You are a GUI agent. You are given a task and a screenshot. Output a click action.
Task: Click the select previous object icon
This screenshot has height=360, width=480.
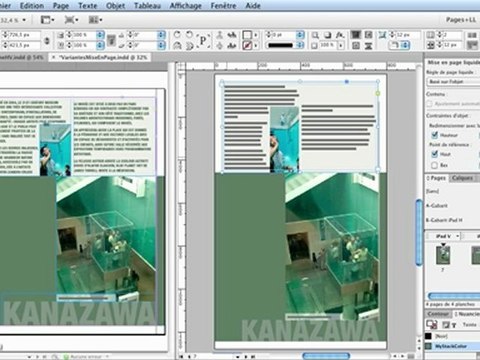232,35
